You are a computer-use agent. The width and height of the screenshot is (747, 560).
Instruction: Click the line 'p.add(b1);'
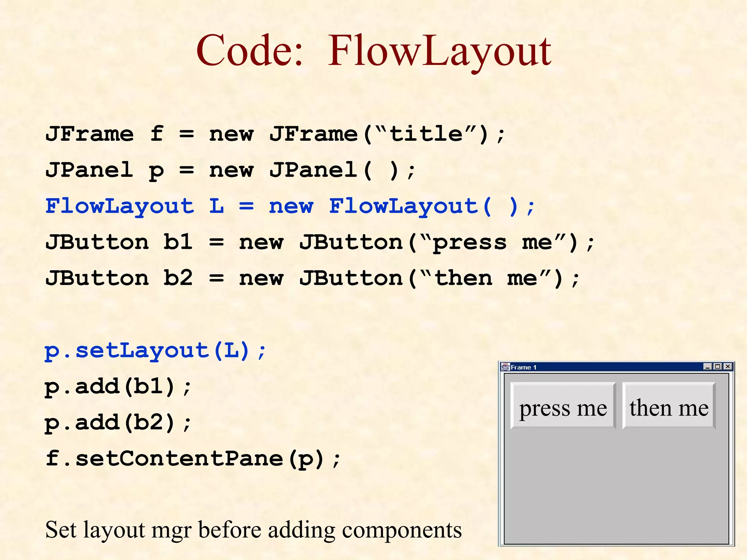[118, 387]
